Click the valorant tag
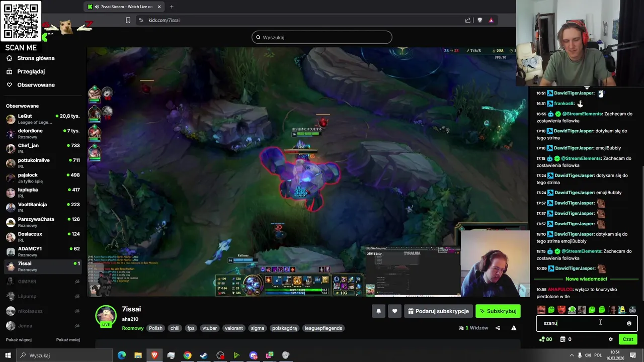 click(234, 328)
